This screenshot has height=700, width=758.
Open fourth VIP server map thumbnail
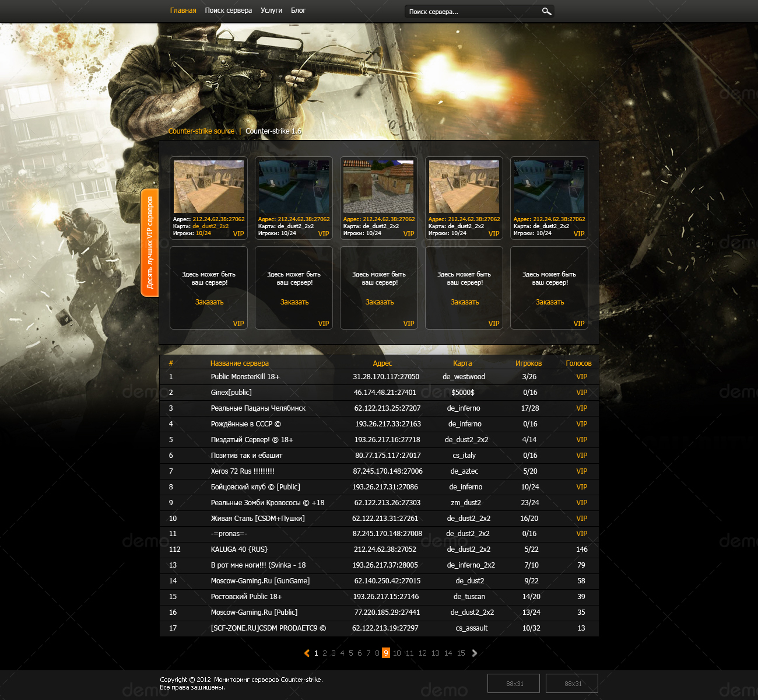(464, 187)
